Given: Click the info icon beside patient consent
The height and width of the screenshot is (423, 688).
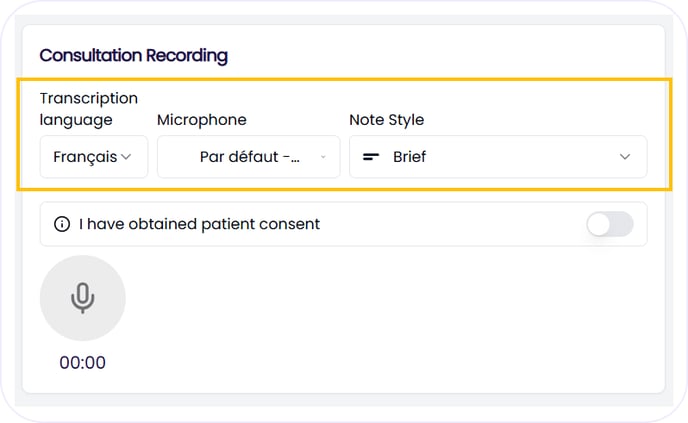Looking at the screenshot, I should 62,224.
